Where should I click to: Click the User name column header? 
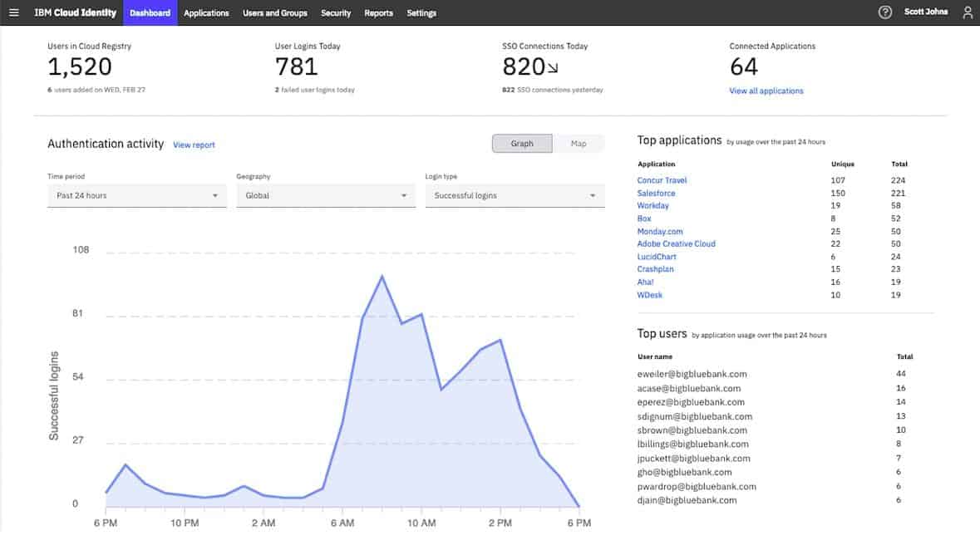click(x=655, y=357)
